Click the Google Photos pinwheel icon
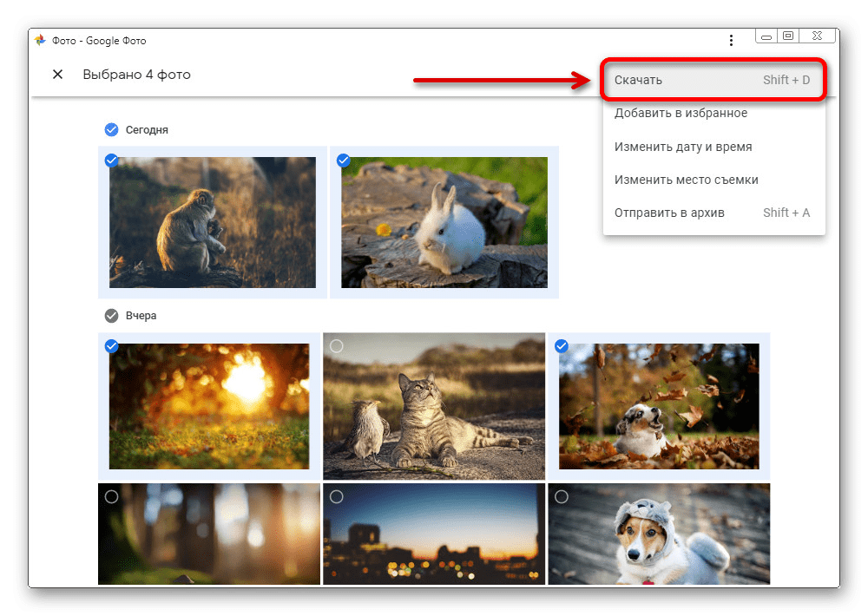 [x=40, y=41]
